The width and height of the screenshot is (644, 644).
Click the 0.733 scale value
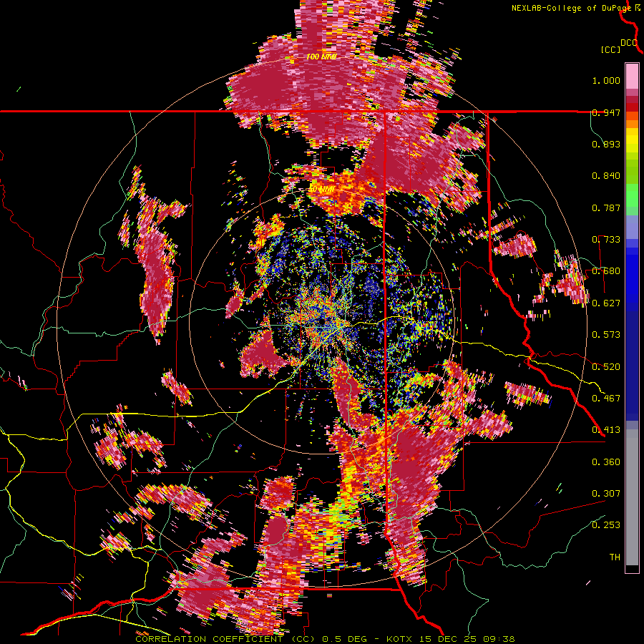606,240
